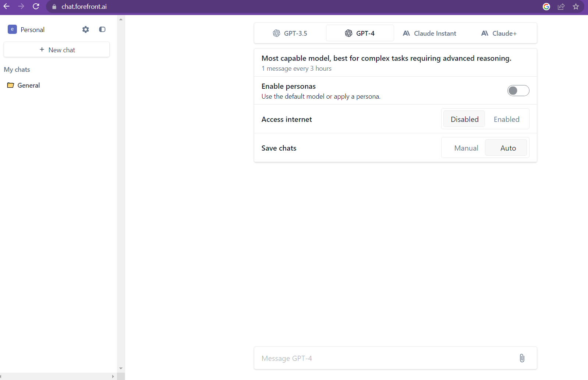Image resolution: width=588 pixels, height=380 pixels.
Task: Click the sidebar horizontal scrollbar right arrow
Action: point(113,376)
